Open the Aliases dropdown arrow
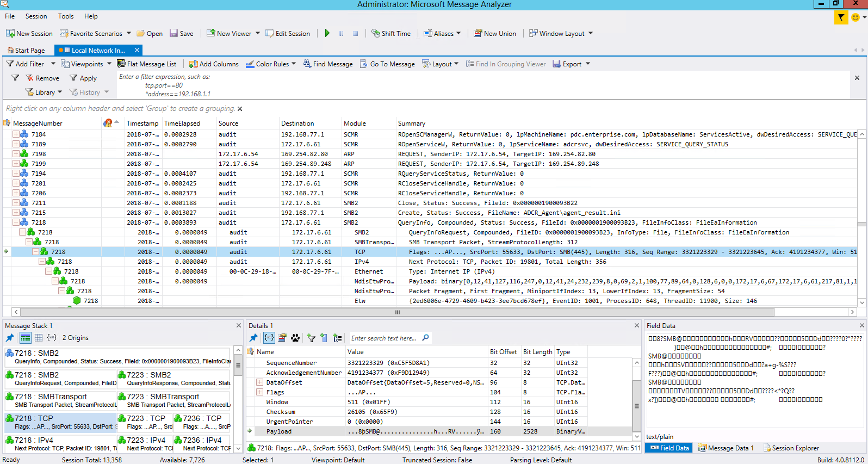The height and width of the screenshot is (464, 868). tap(458, 33)
